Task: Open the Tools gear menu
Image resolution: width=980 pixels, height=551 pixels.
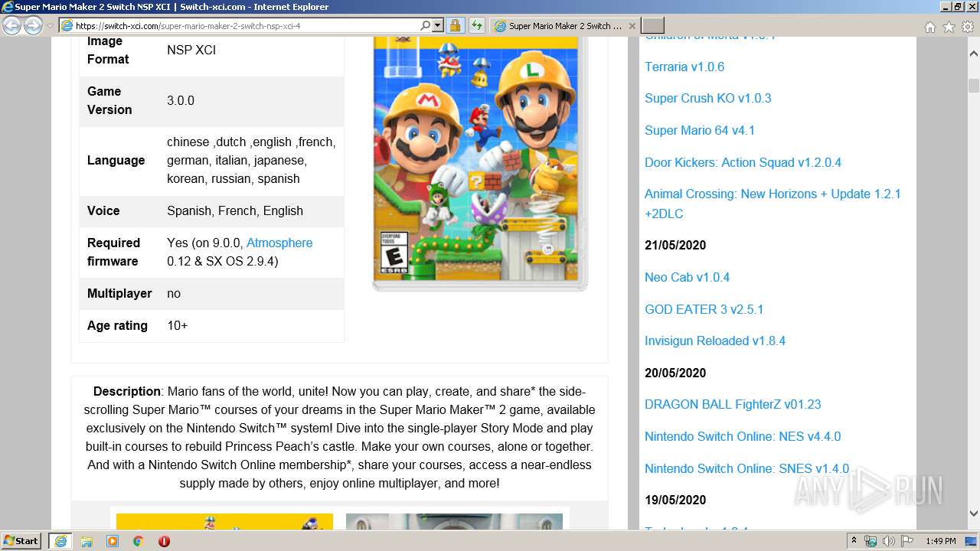Action: [968, 27]
